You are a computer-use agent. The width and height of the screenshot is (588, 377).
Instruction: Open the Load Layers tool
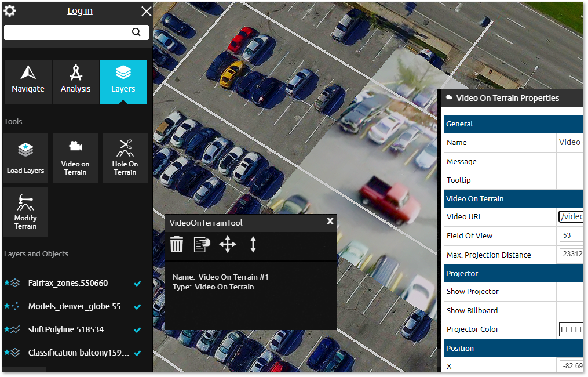25,158
